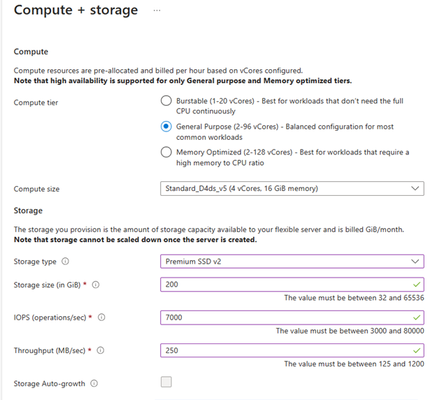Click the info icon beside Throughput label
This screenshot has height=400, width=430.
100,350
